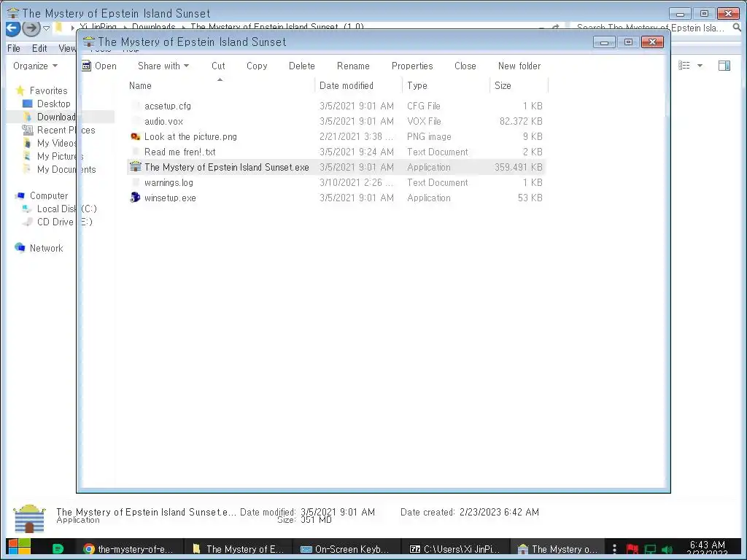Open the File menu

tap(14, 48)
